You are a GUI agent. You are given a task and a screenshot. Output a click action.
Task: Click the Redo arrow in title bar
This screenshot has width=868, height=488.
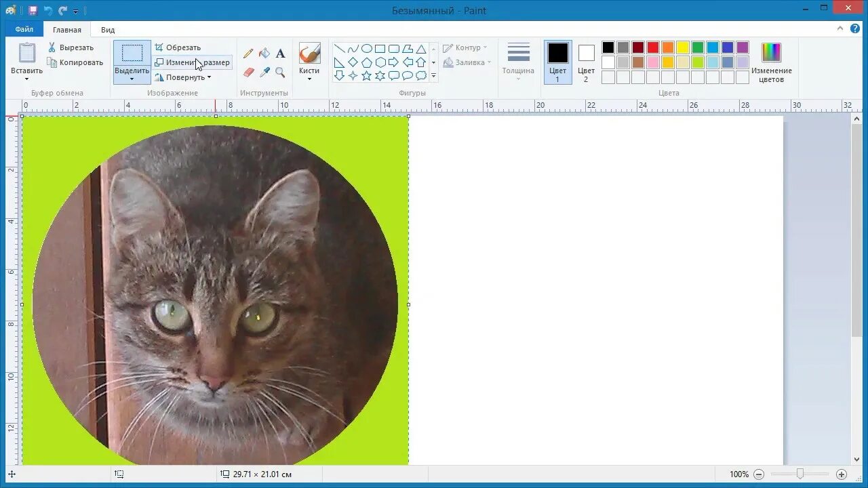(63, 10)
